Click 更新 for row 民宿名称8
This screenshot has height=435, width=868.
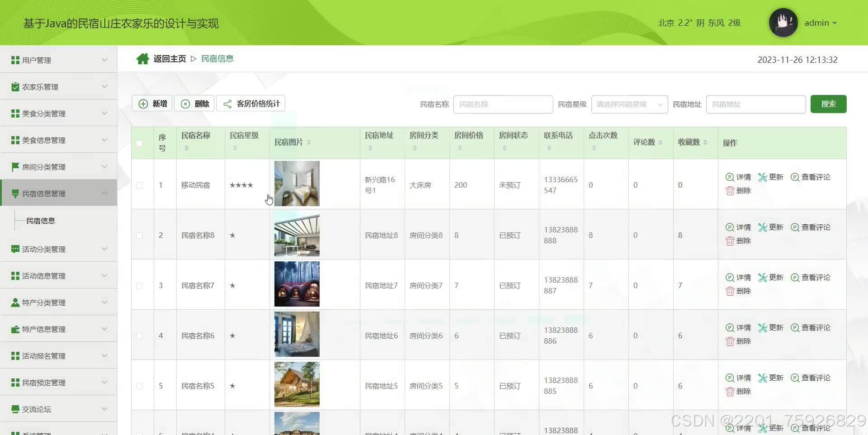(771, 227)
